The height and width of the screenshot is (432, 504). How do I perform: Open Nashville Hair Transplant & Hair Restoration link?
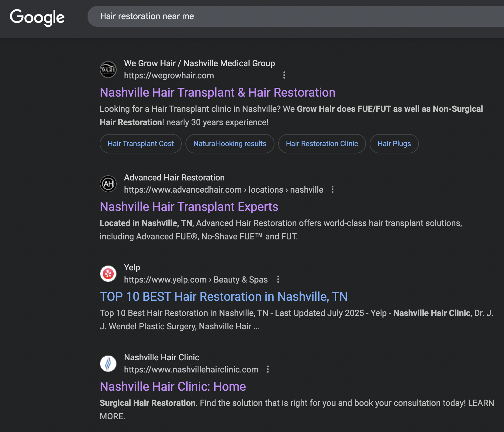point(217,92)
